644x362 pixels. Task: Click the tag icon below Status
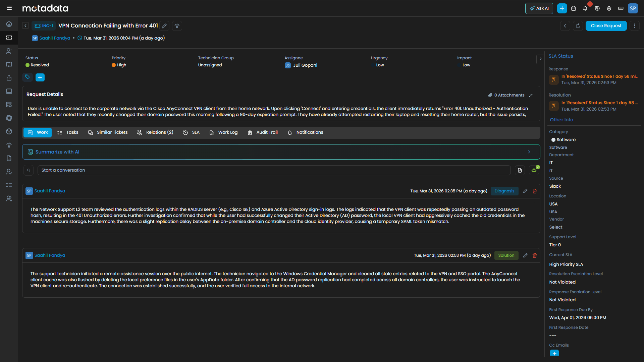click(x=28, y=77)
